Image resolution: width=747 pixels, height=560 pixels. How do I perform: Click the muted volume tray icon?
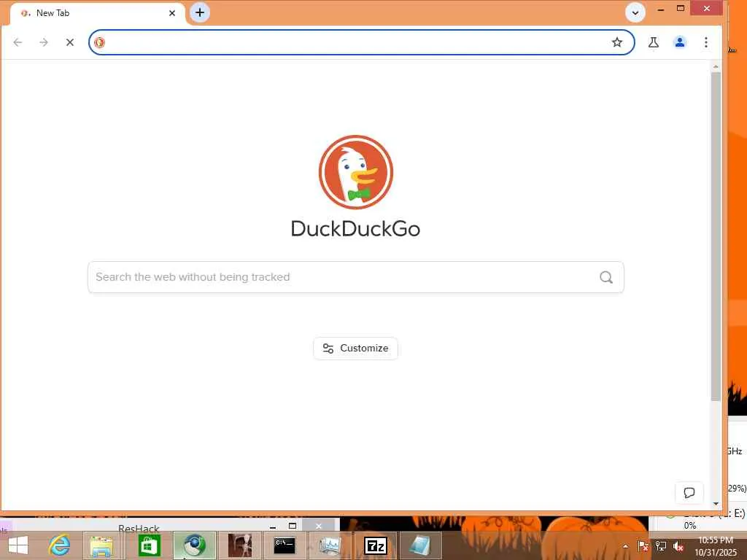point(678,546)
